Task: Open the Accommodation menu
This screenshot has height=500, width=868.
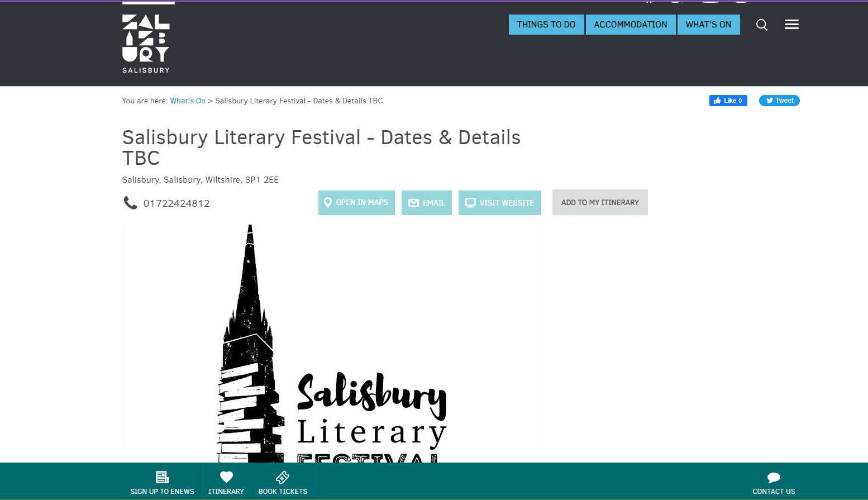Action: coord(631,25)
